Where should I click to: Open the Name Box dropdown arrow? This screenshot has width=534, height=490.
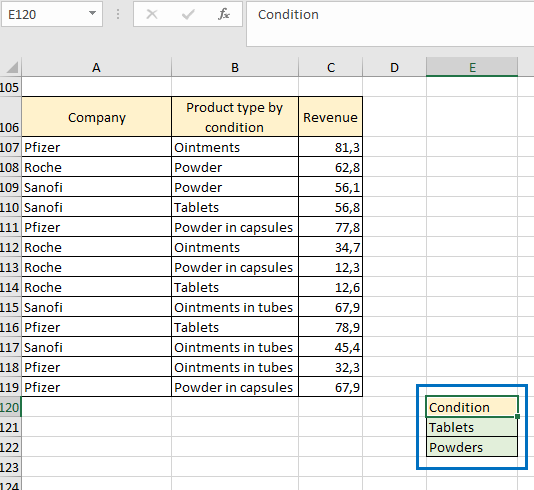tap(92, 13)
